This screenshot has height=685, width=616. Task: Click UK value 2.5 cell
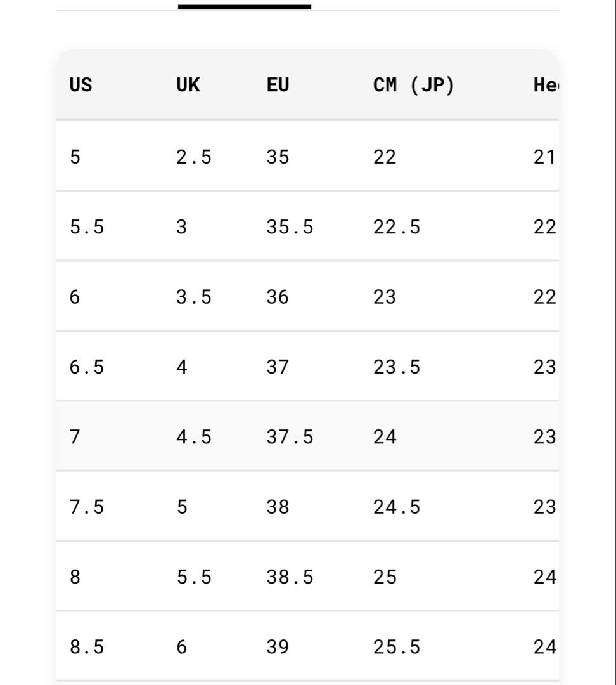point(194,157)
